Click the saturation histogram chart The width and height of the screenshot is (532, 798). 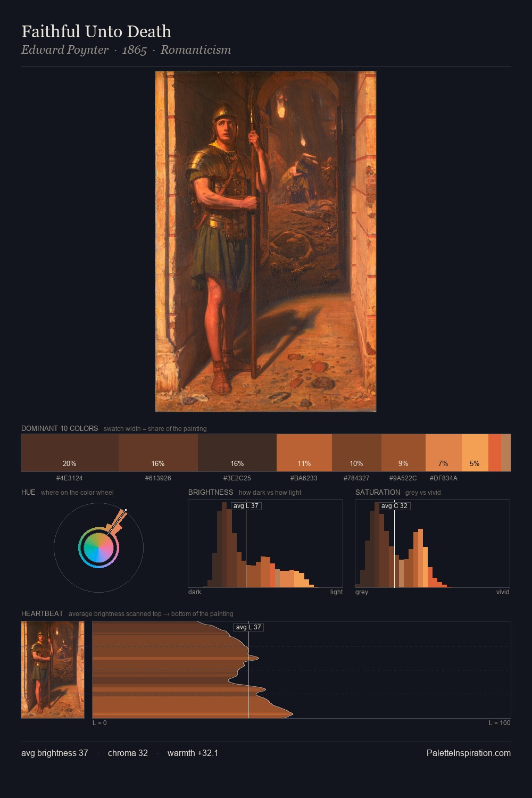coord(433,544)
